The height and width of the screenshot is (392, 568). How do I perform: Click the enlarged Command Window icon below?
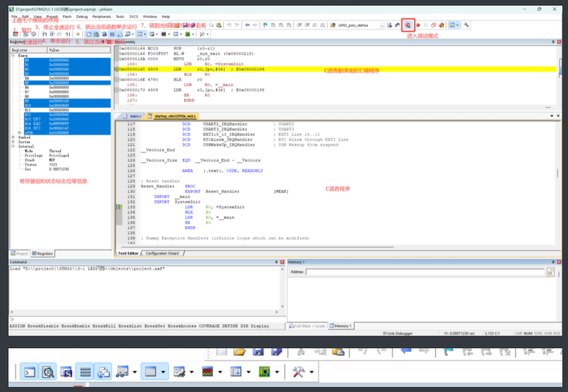pyautogui.click(x=30, y=372)
